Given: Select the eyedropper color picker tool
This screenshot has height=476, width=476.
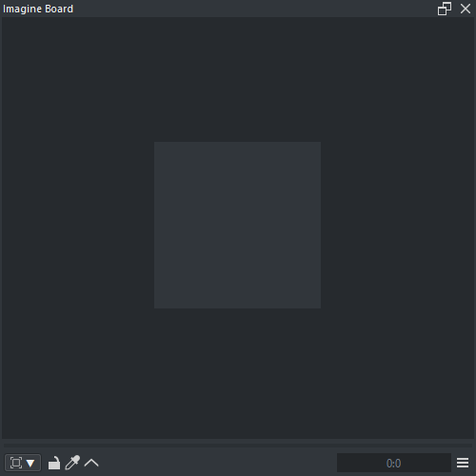Looking at the screenshot, I should (x=72, y=463).
